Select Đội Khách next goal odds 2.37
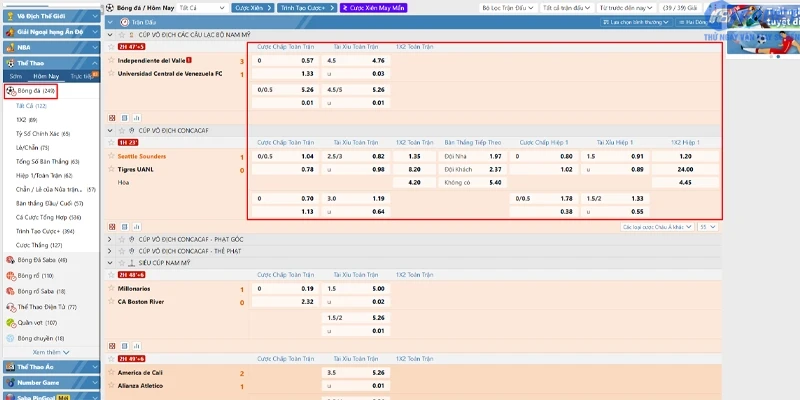This screenshot has height=400, width=800. tap(473, 169)
